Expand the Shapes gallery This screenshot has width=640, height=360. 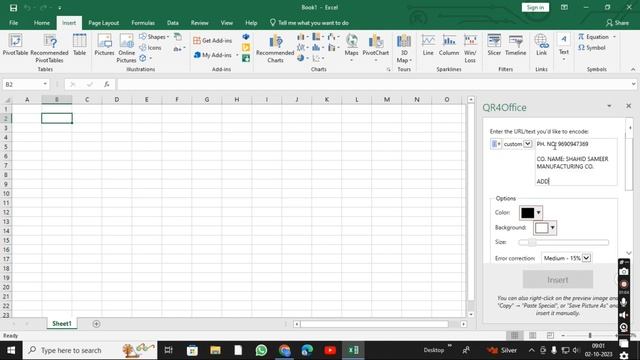point(154,37)
